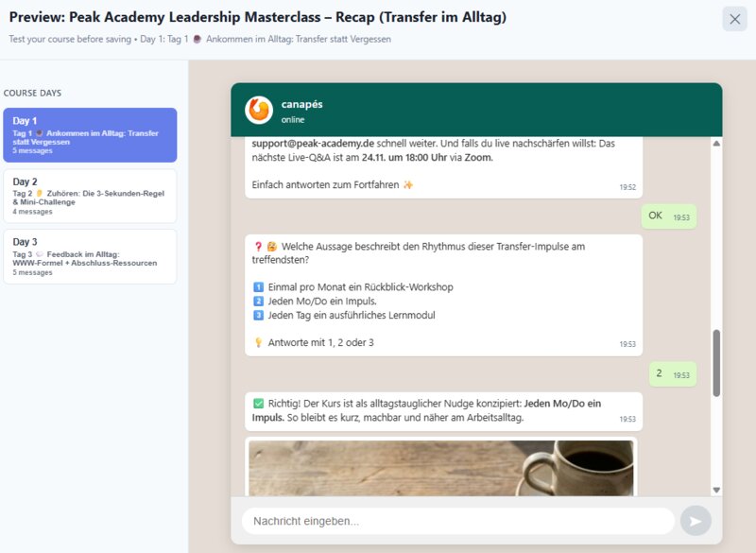Click the sent reply bubble "2"
The image size is (756, 553).
click(668, 373)
